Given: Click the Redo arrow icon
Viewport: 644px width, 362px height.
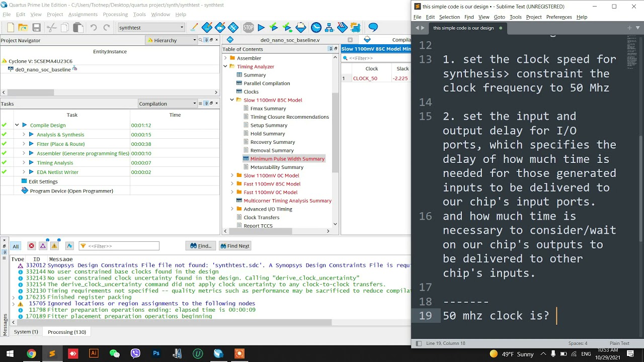Looking at the screenshot, I should coord(107,28).
